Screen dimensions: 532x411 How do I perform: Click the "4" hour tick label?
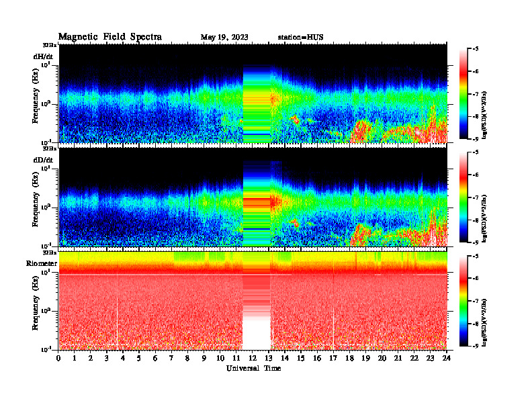click(x=123, y=359)
